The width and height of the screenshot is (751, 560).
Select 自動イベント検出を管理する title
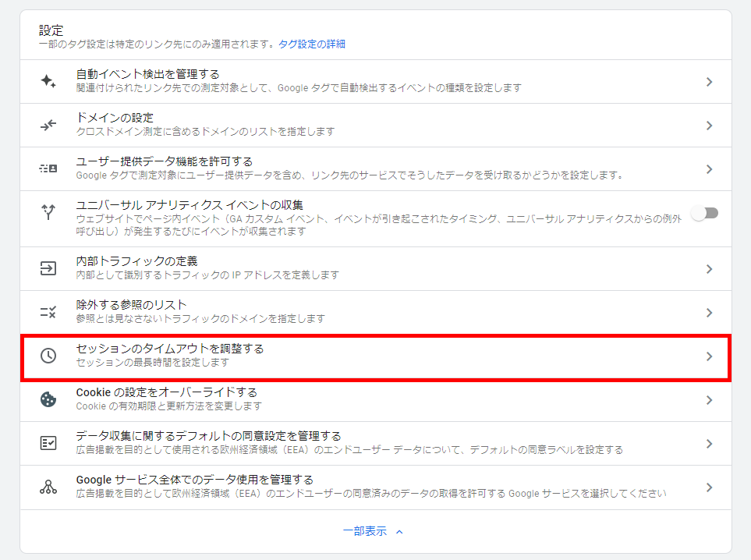[x=147, y=74]
